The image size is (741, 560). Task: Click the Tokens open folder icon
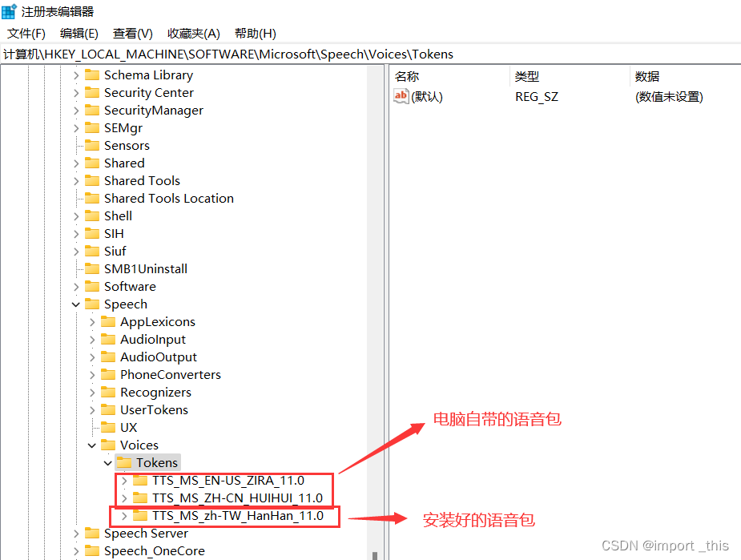124,462
